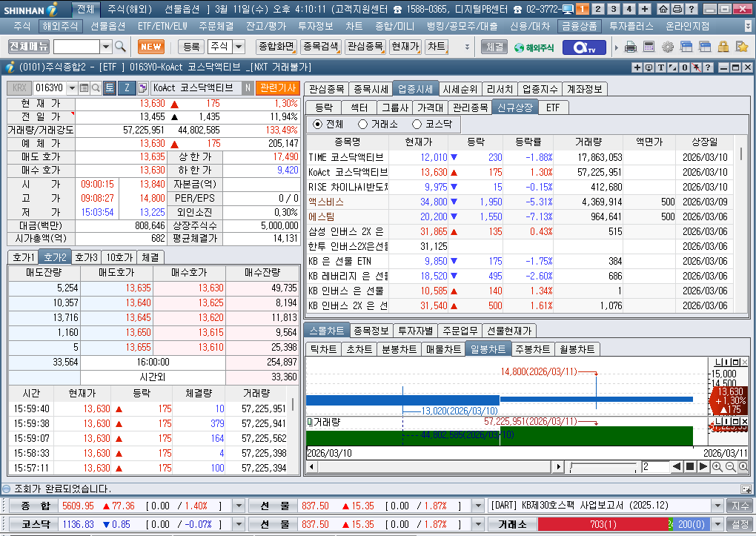Toggle the N button next to stock name

click(x=248, y=87)
